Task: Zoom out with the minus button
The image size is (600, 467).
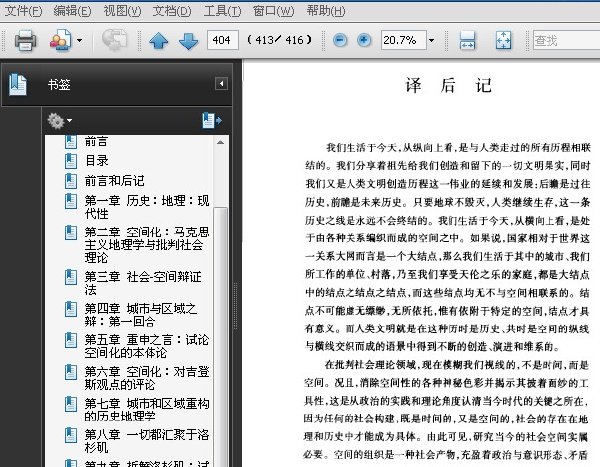Action: (x=340, y=40)
